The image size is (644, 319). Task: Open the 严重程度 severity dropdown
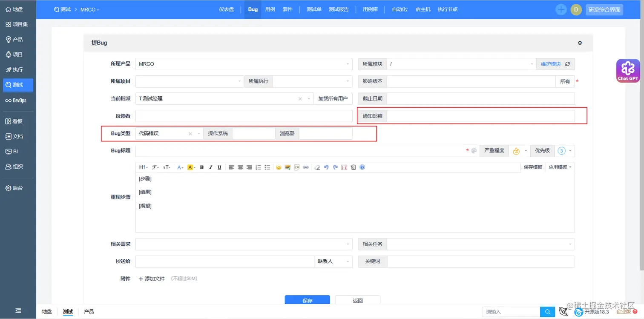click(519, 151)
